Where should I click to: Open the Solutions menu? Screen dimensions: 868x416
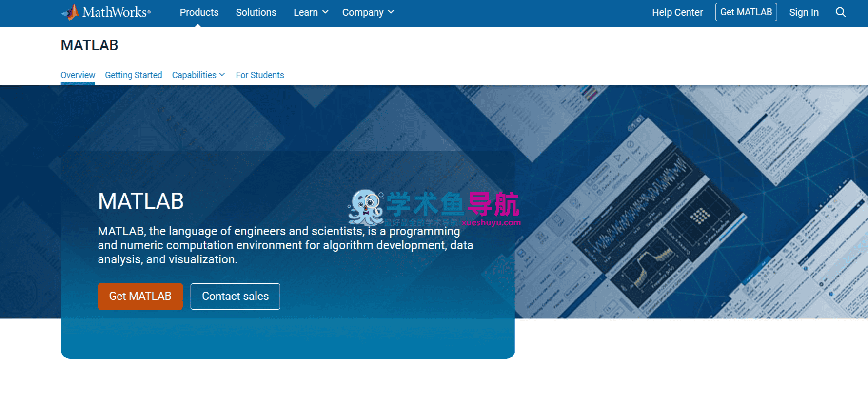pos(256,12)
